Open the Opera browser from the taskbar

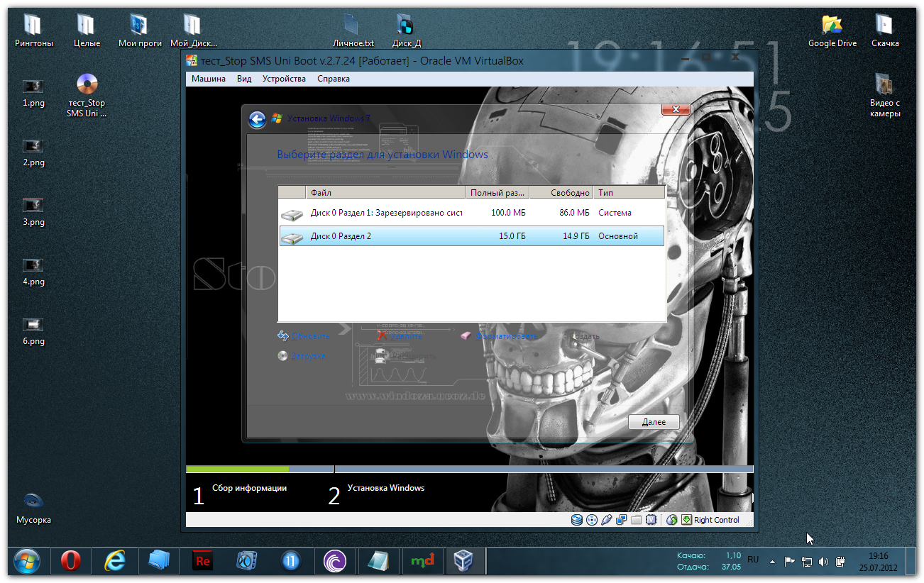[x=70, y=561]
